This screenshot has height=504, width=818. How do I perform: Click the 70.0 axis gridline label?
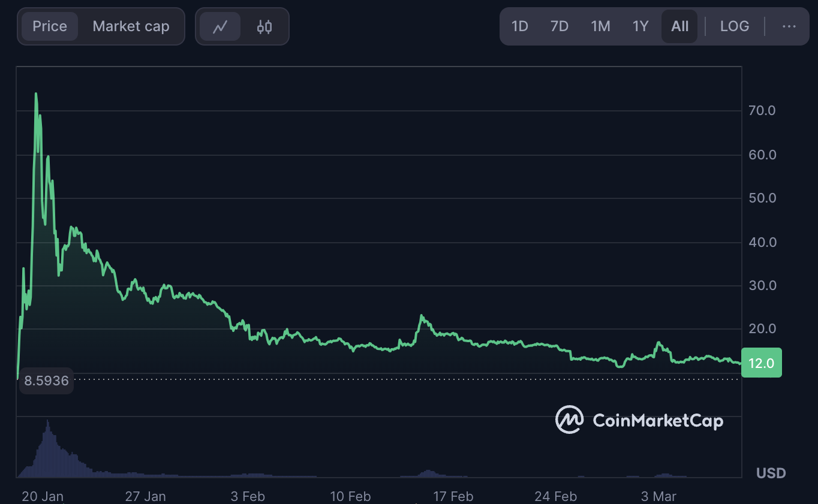click(762, 110)
